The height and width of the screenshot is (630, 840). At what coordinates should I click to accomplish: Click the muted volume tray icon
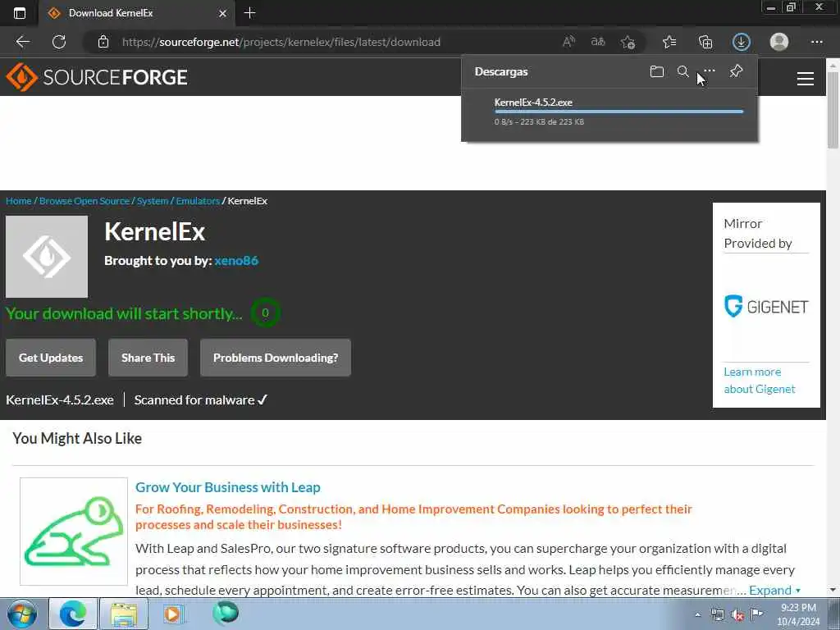[737, 615]
